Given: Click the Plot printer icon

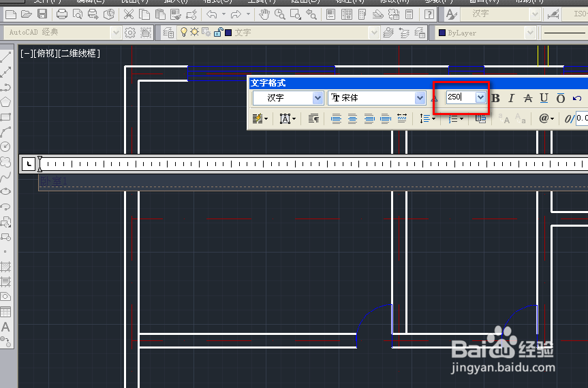Looking at the screenshot, I should 62,14.
